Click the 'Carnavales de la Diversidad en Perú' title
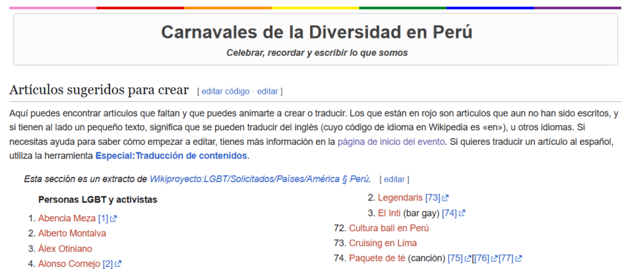Image resolution: width=644 pixels, height=269 pixels. pyautogui.click(x=316, y=32)
